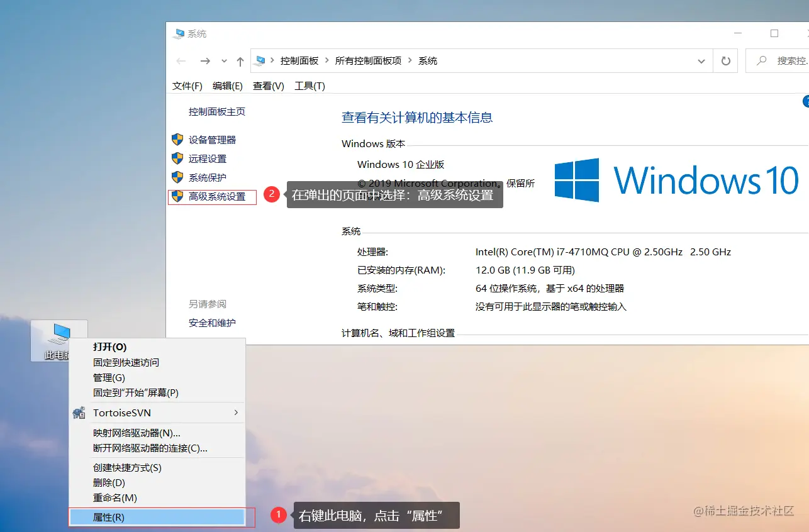The image size is (809, 532).
Task: Open 设备管理器 link
Action: click(x=212, y=140)
